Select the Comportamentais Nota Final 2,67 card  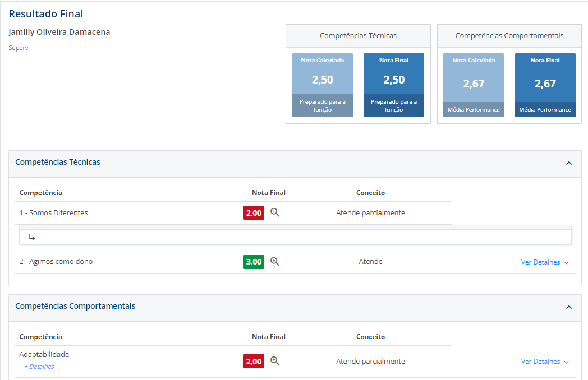545,85
